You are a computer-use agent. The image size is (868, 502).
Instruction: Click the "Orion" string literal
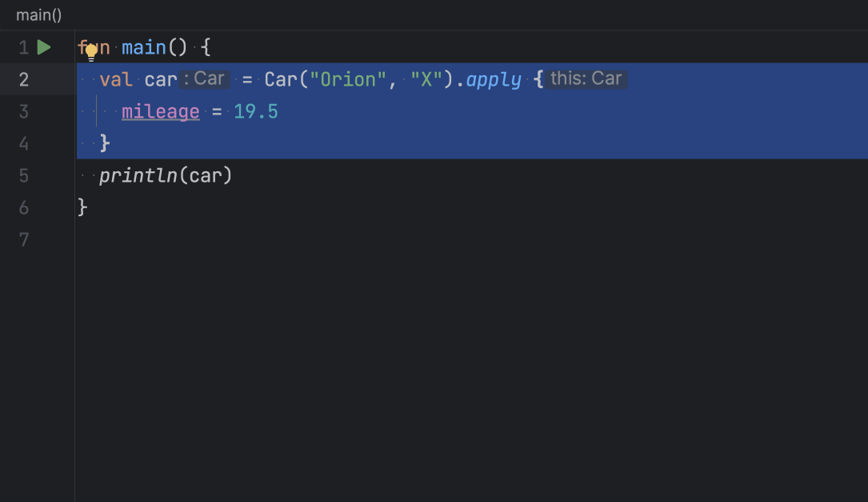[348, 79]
